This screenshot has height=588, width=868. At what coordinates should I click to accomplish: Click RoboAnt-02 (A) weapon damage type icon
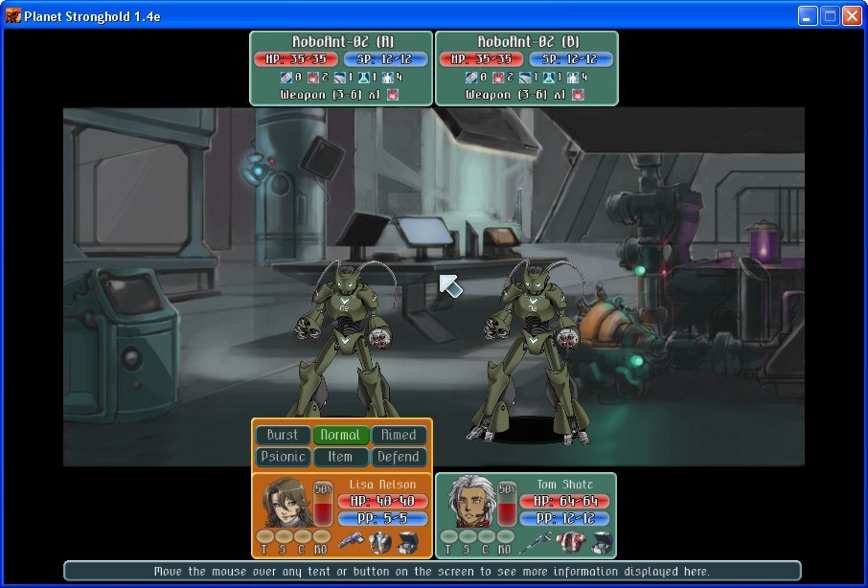[393, 95]
